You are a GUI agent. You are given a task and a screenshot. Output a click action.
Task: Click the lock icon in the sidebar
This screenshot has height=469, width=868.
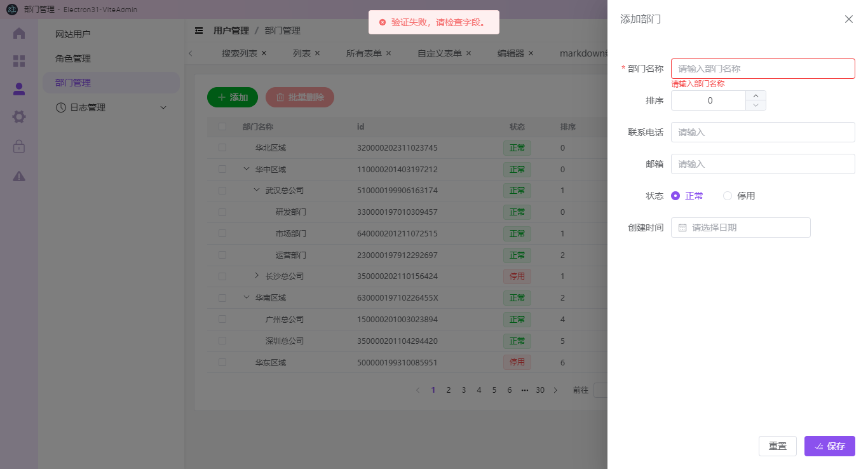click(18, 145)
